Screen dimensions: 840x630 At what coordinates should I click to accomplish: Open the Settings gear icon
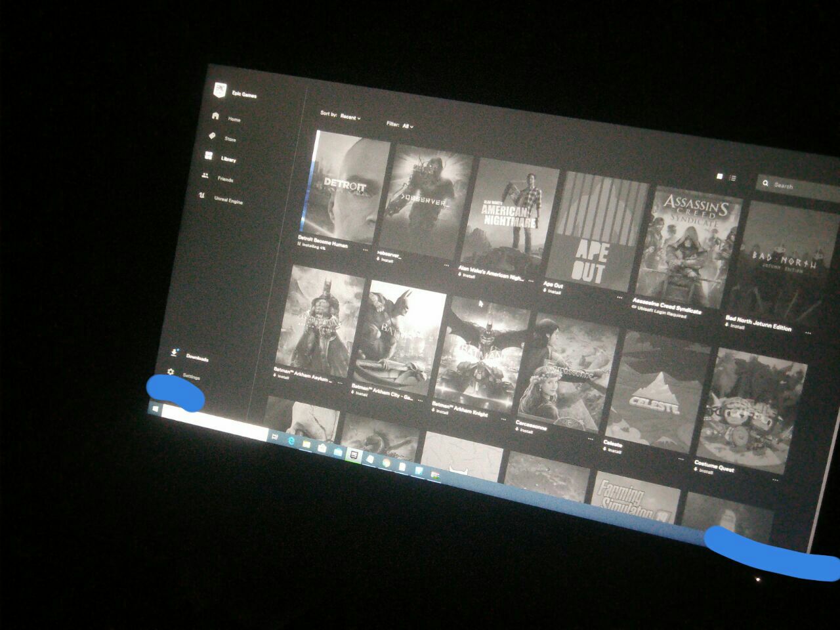click(171, 372)
